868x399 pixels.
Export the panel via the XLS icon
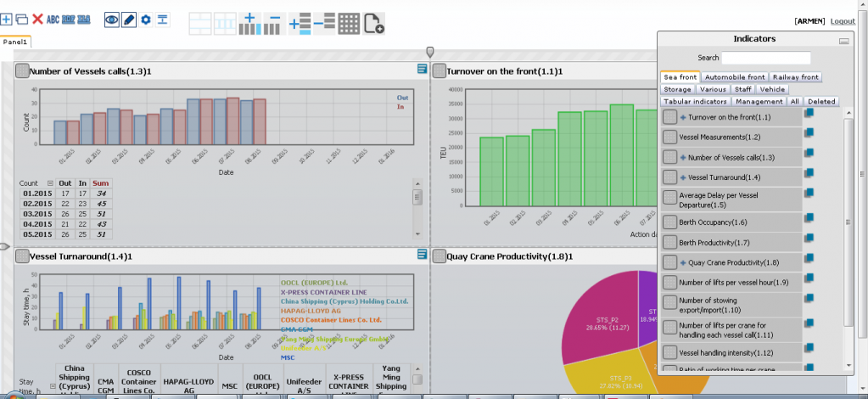click(84, 20)
